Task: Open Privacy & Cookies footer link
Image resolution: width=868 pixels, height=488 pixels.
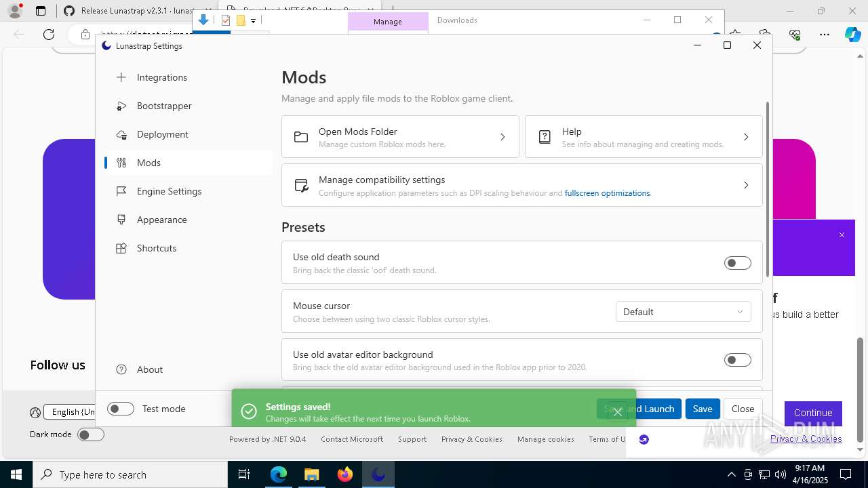Action: point(472,439)
